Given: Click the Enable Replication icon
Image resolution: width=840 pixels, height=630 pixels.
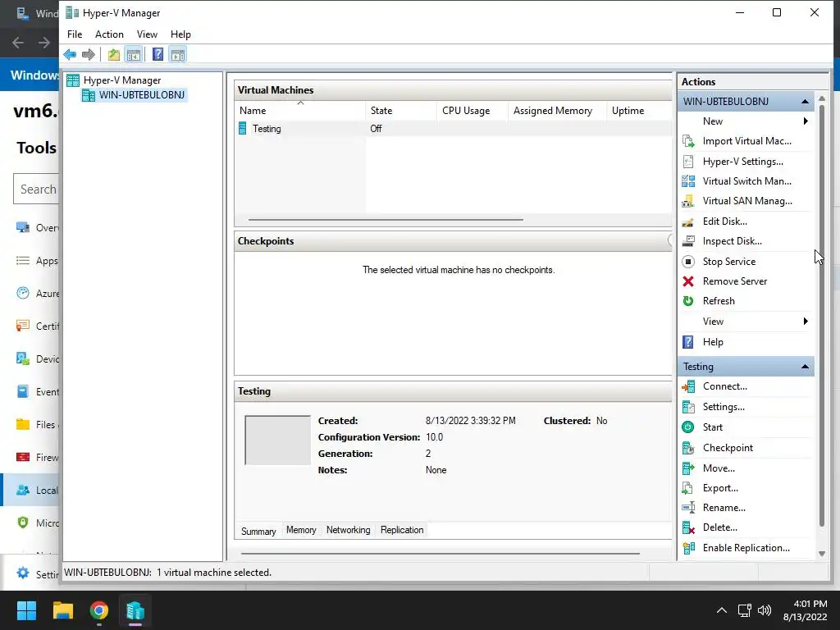Looking at the screenshot, I should click(x=688, y=548).
